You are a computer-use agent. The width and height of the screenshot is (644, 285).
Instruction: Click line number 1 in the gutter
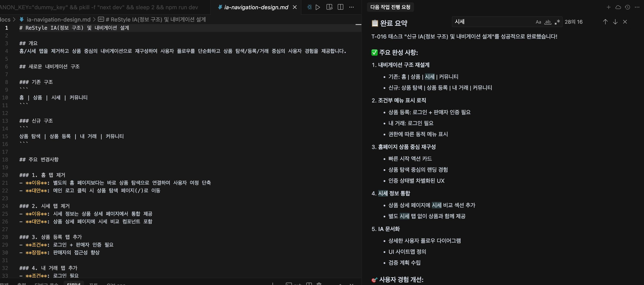pos(6,28)
